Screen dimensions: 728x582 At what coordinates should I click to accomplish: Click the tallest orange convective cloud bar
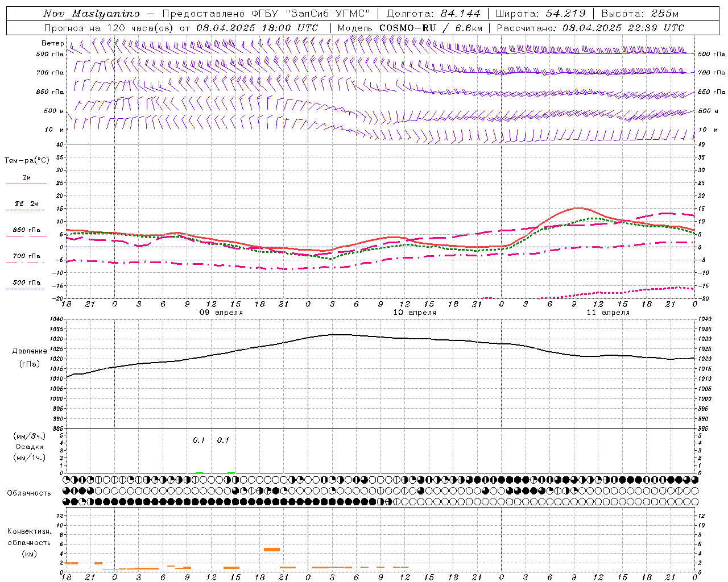coord(272,550)
